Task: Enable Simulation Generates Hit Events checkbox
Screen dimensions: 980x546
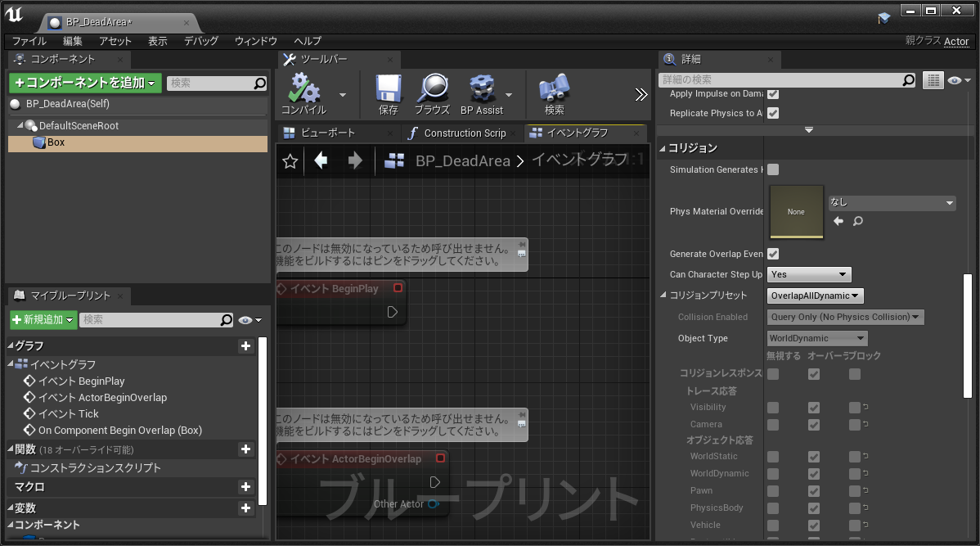Action: (x=773, y=169)
